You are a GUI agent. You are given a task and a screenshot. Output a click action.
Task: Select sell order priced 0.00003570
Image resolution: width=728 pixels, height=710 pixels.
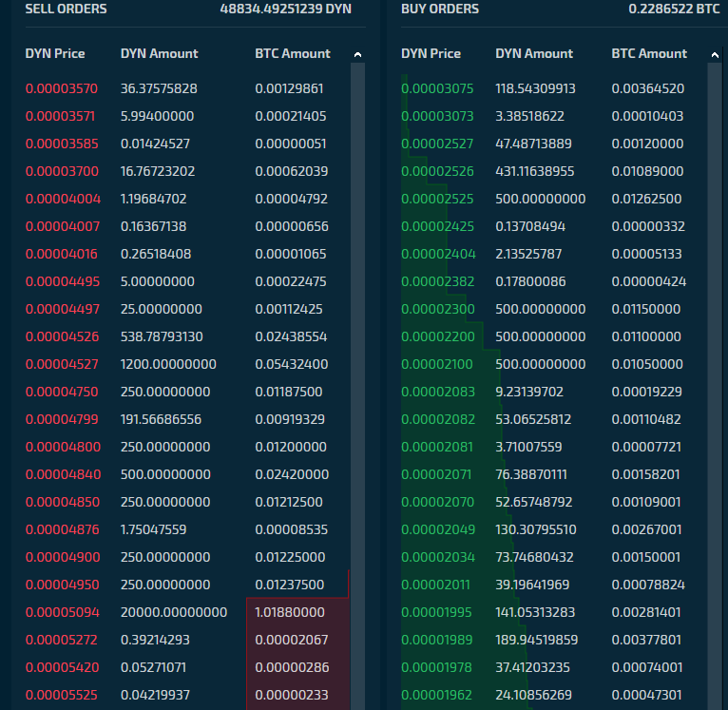click(187, 88)
